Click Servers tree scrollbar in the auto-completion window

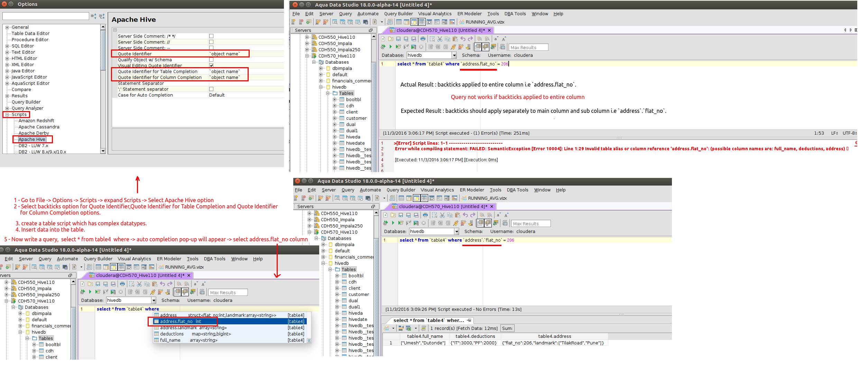(73, 319)
